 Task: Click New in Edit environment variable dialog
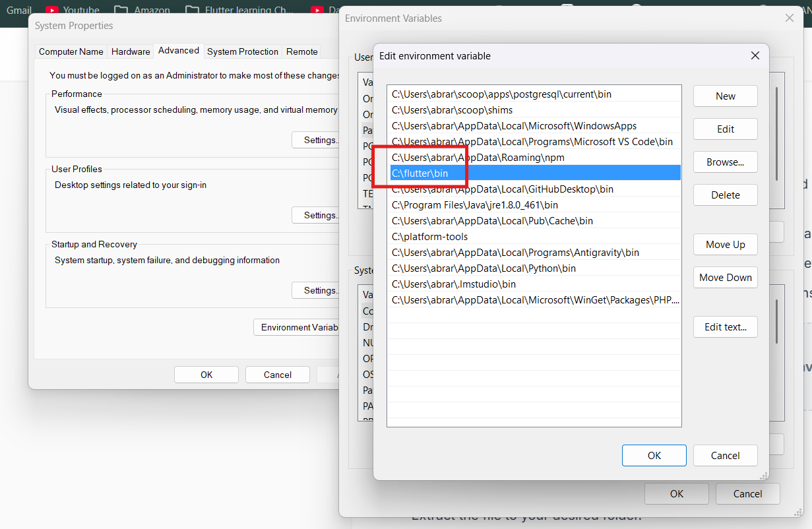coord(725,96)
